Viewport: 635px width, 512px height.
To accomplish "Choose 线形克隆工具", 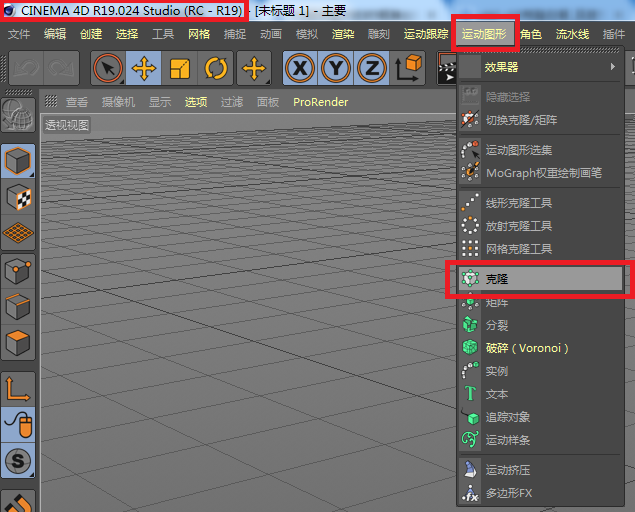I will coord(540,203).
